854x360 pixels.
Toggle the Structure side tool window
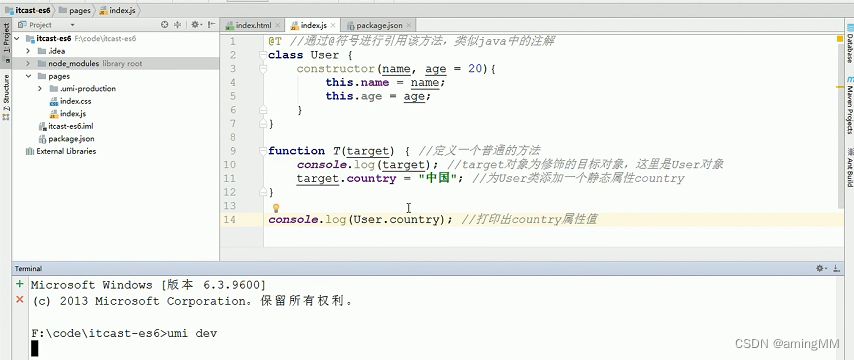click(x=6, y=97)
